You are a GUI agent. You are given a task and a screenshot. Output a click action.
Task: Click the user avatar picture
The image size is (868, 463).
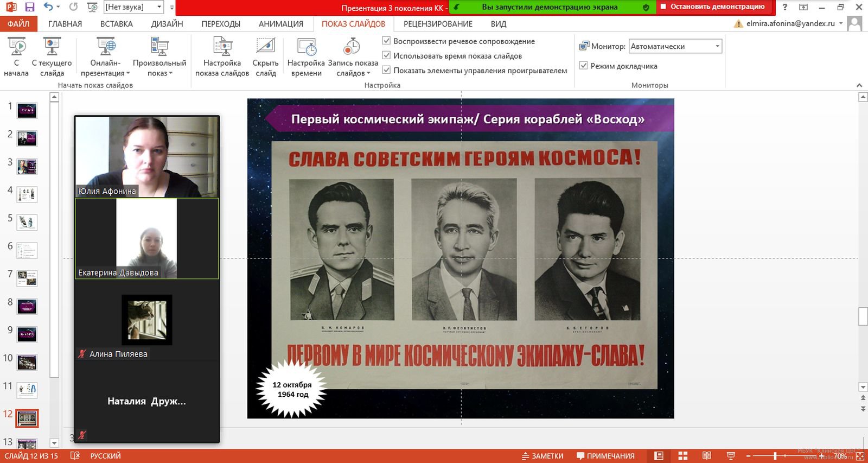pos(854,24)
